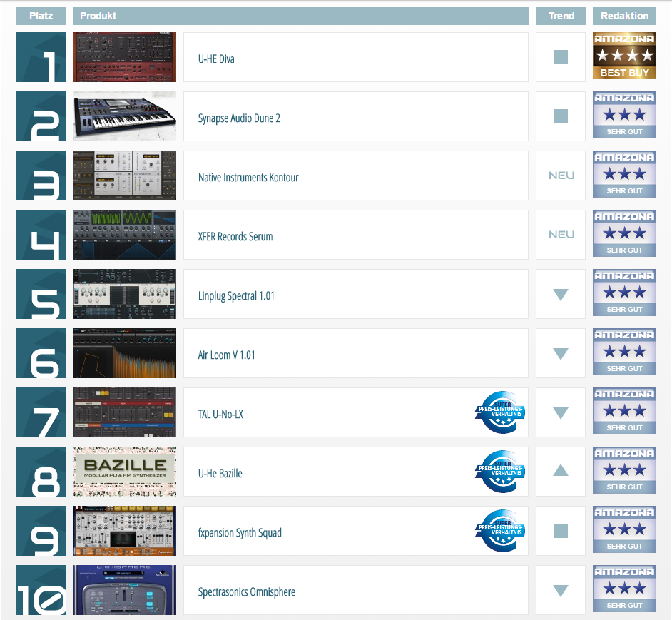Click the Platz column header
The height and width of the screenshot is (620, 672).
(x=41, y=16)
